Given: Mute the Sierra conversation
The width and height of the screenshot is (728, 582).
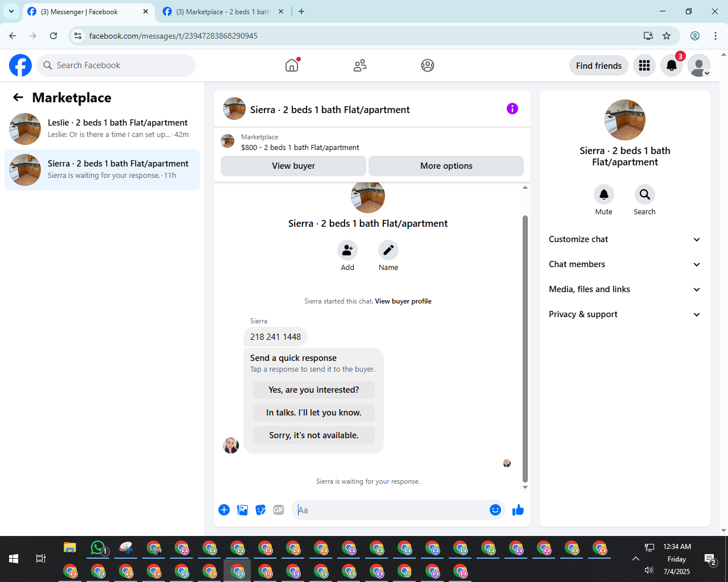Looking at the screenshot, I should click(604, 194).
